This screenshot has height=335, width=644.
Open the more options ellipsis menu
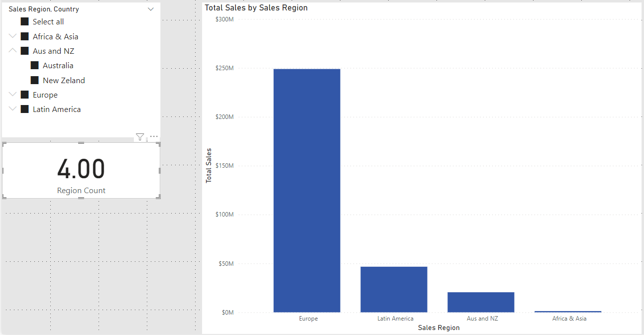pyautogui.click(x=154, y=136)
